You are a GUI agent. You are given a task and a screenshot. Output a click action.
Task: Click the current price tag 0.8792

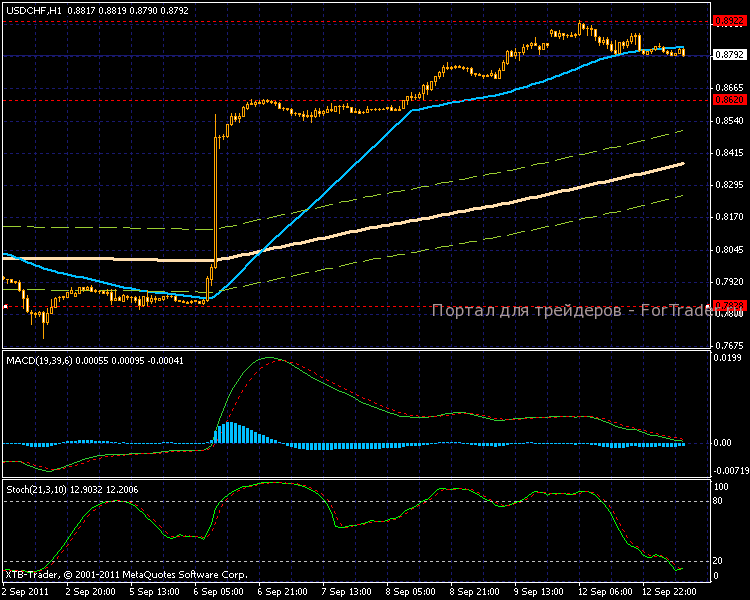[x=729, y=55]
